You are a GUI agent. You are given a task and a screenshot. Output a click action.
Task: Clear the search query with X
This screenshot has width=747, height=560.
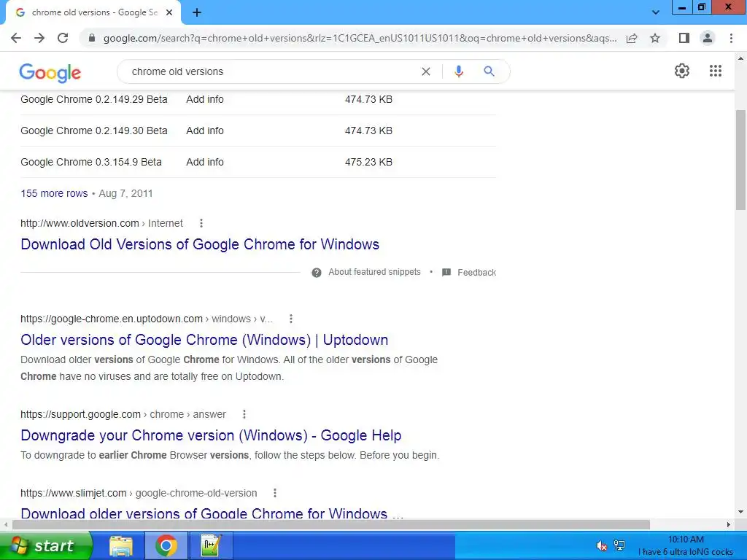[x=426, y=71]
